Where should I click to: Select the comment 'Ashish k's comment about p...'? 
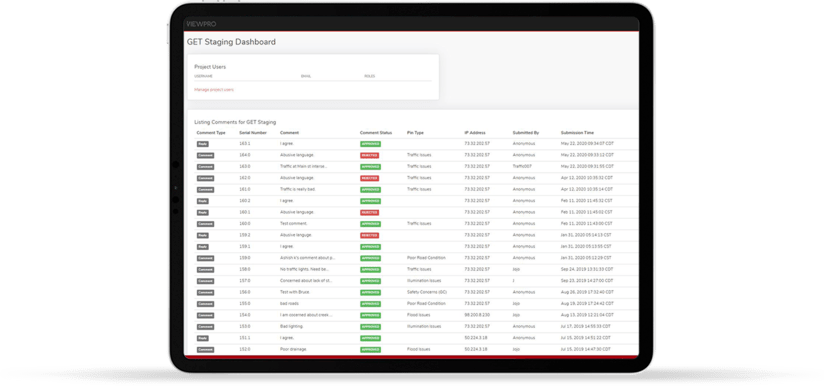[307, 258]
